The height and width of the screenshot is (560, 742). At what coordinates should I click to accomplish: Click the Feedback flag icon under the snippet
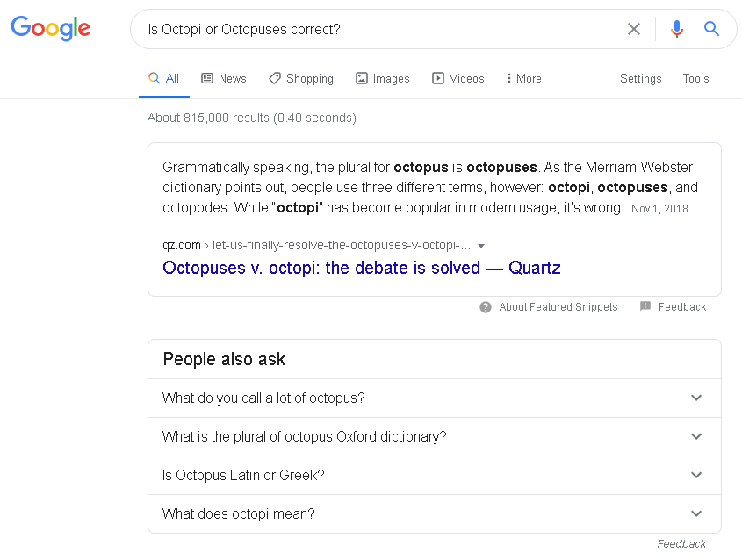644,307
